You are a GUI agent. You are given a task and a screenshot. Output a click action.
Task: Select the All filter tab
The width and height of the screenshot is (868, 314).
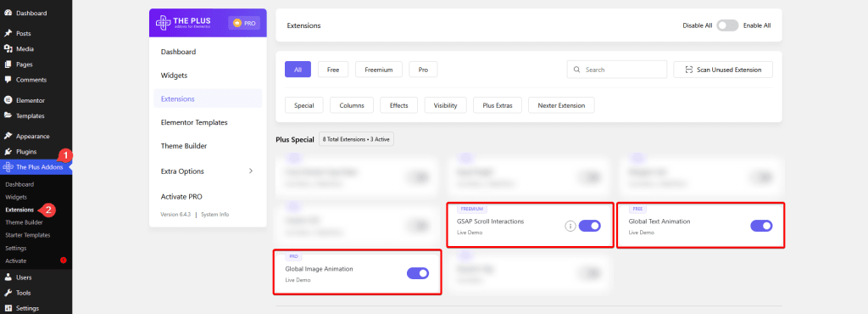click(298, 70)
